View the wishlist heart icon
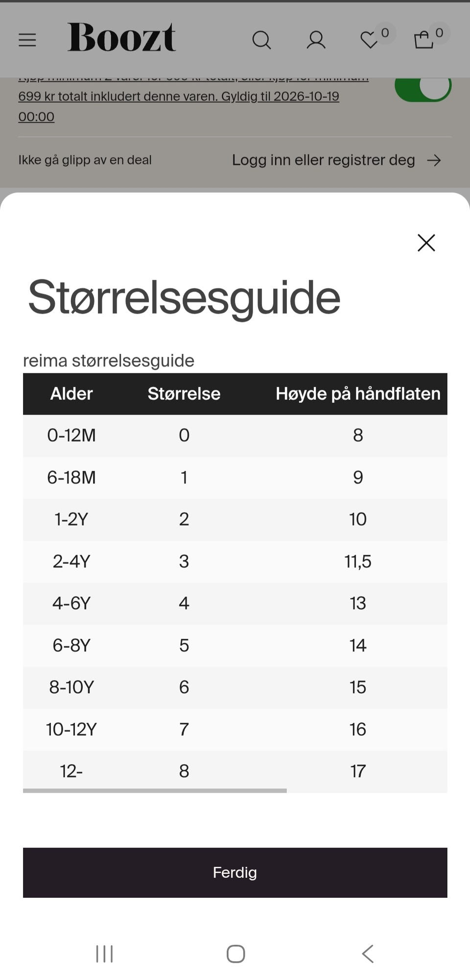Image resolution: width=470 pixels, height=980 pixels. pyautogui.click(x=370, y=40)
